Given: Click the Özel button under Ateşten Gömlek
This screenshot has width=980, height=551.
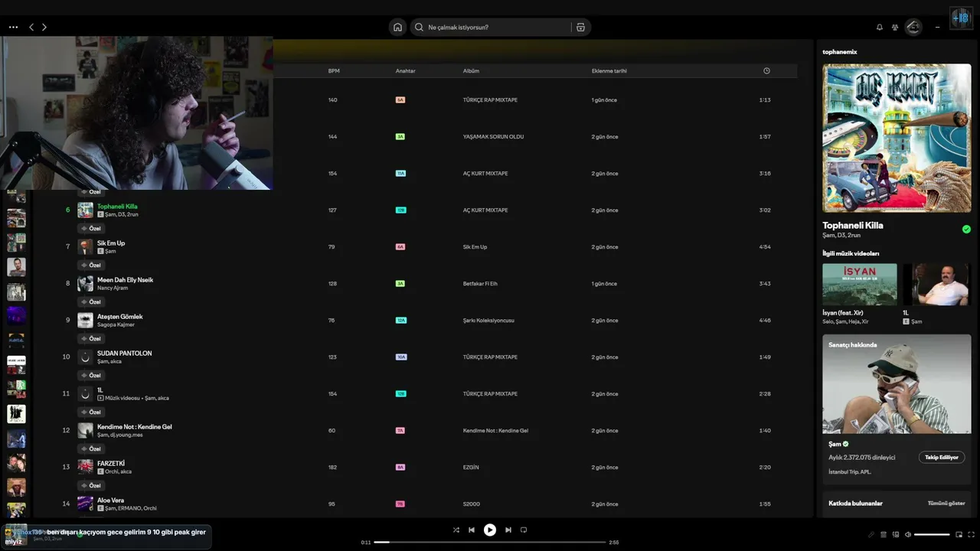Looking at the screenshot, I should 91,338.
